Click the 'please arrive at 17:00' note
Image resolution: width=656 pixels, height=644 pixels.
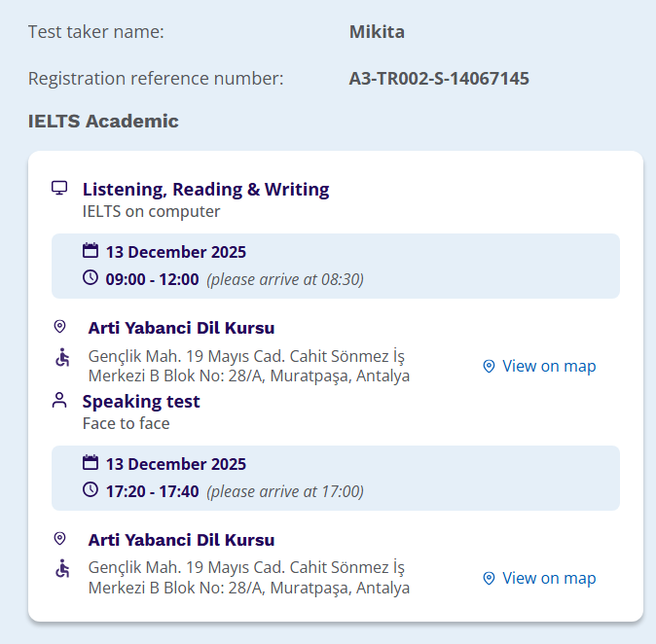tap(285, 492)
